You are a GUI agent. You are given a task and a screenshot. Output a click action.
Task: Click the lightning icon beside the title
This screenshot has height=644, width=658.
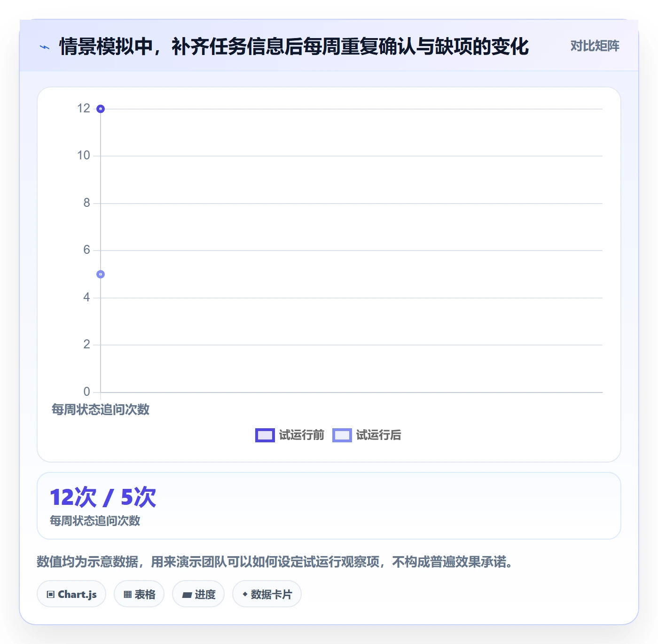coord(45,47)
